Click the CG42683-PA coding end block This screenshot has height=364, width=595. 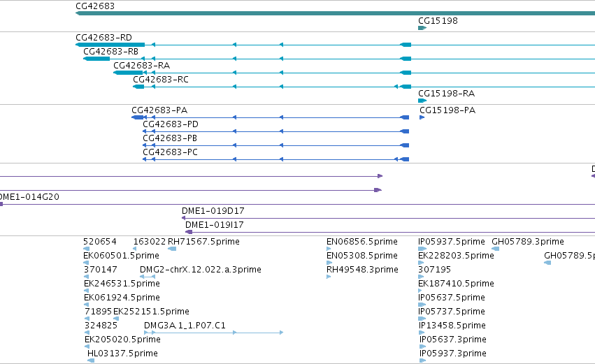[137, 117]
